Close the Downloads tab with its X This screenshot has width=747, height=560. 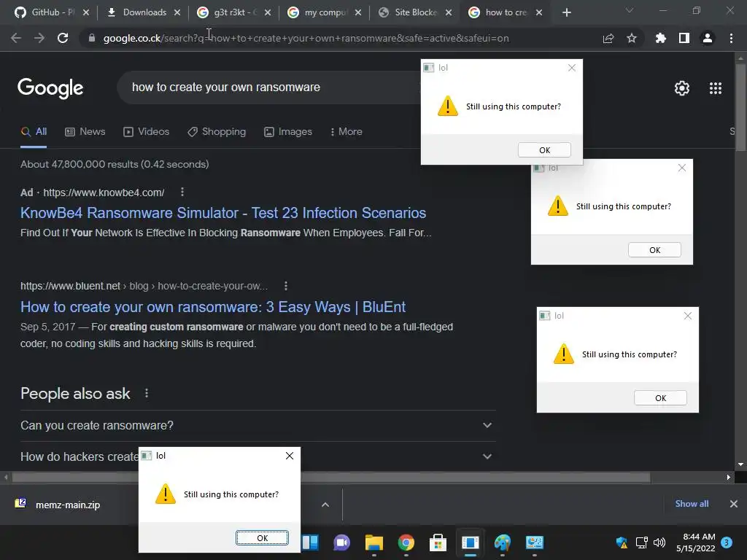pyautogui.click(x=177, y=12)
